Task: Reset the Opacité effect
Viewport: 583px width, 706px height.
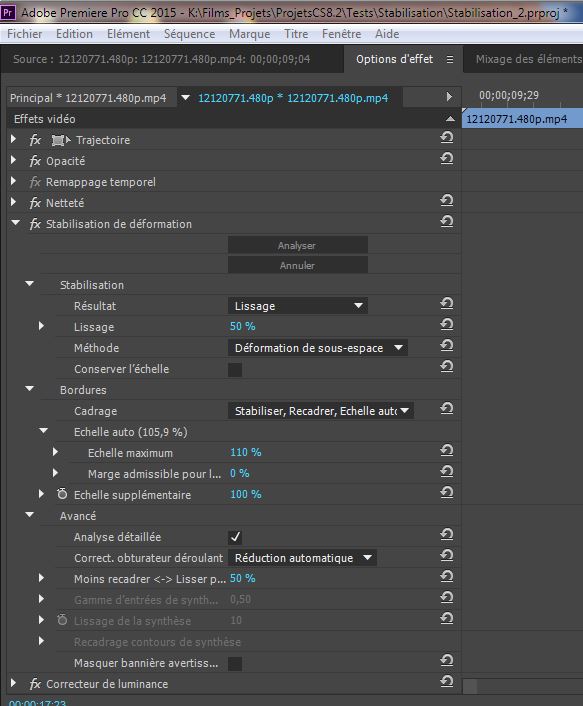Action: [x=447, y=158]
